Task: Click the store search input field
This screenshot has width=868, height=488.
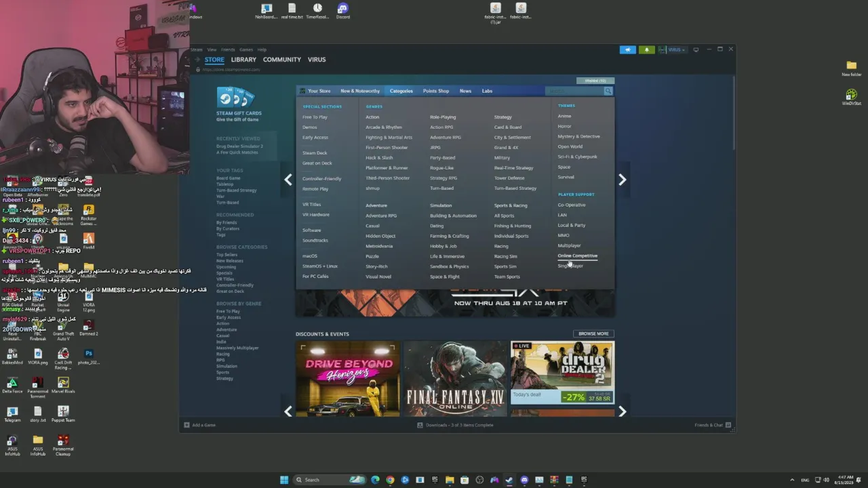Action: click(x=574, y=91)
